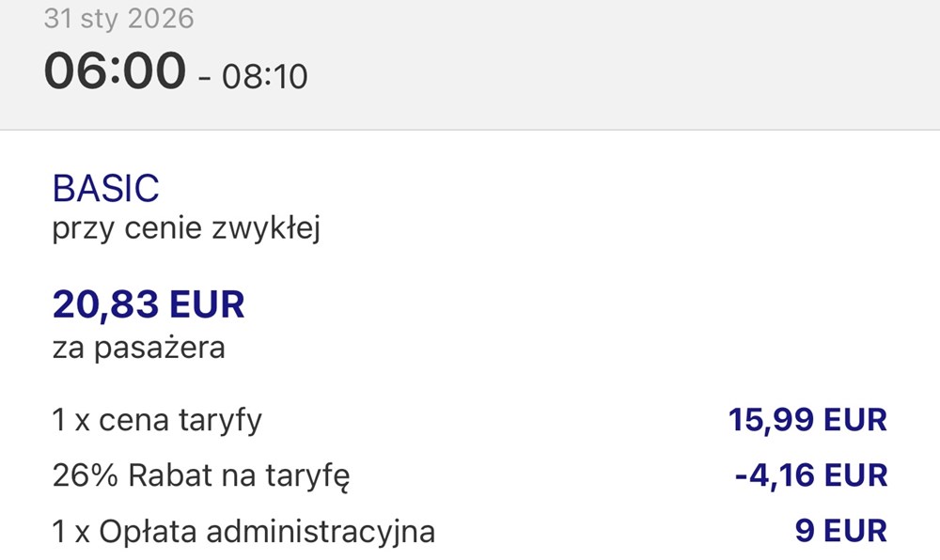Open the 'Rabat na taryfę' discount line
This screenshot has width=940, height=560.
tap(239, 476)
